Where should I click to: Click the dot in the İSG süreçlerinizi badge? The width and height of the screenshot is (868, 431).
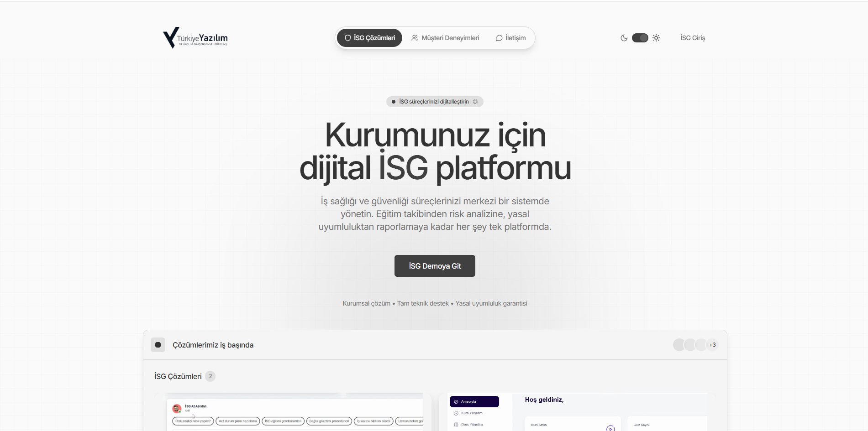tap(393, 102)
